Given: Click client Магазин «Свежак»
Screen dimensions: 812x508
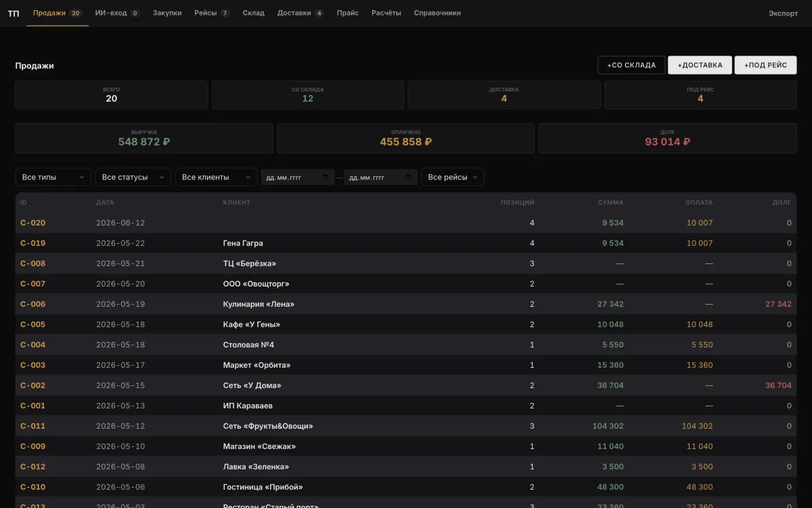Looking at the screenshot, I should point(260,446).
